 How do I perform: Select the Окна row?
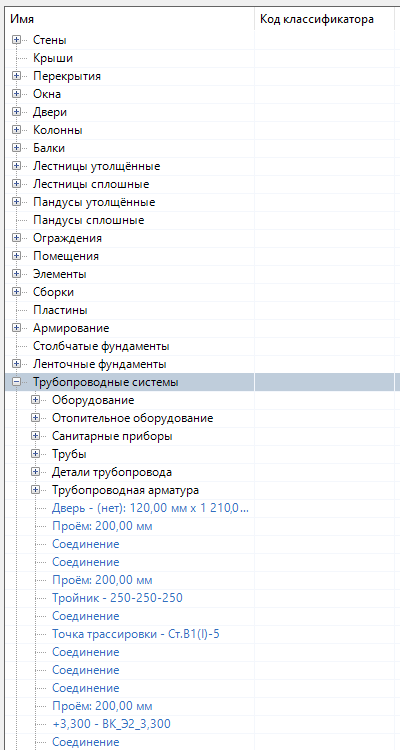[x=47, y=94]
